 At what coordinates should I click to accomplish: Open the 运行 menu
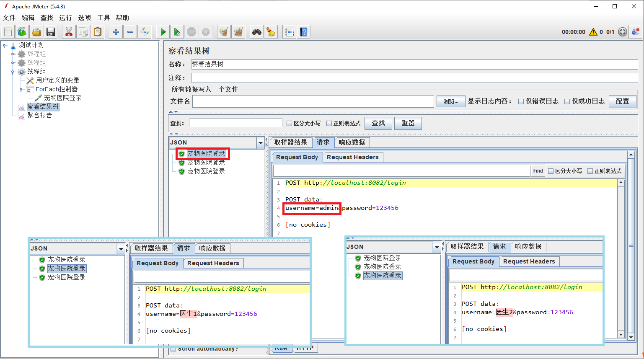tap(65, 18)
